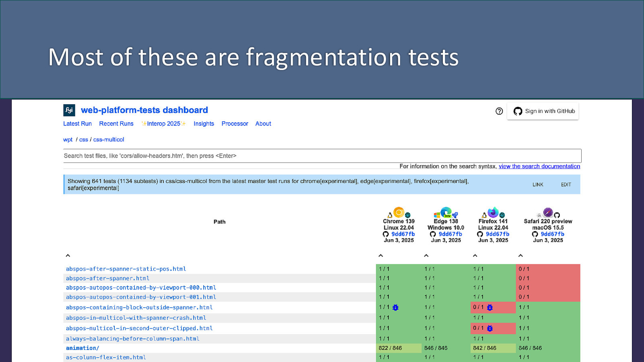Click the GitHub icon under Safari 220 preview

(x=535, y=234)
